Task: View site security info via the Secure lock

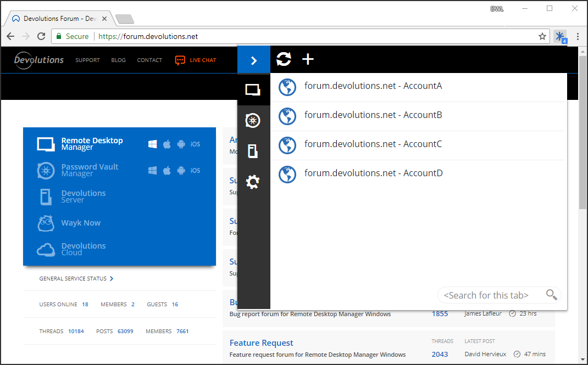Action: [73, 36]
